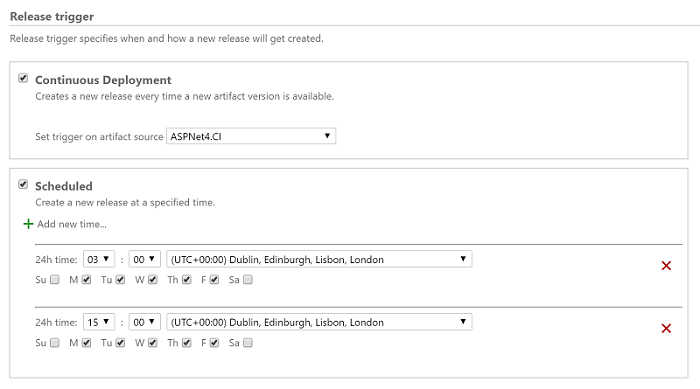
Task: Open minutes dropdown in second schedule row
Action: click(x=145, y=322)
